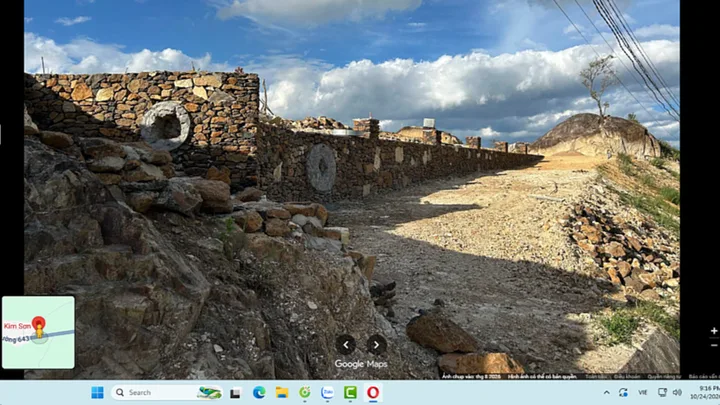Open Zalo from the taskbar
Screen dimensions: 720x405
coord(327,393)
